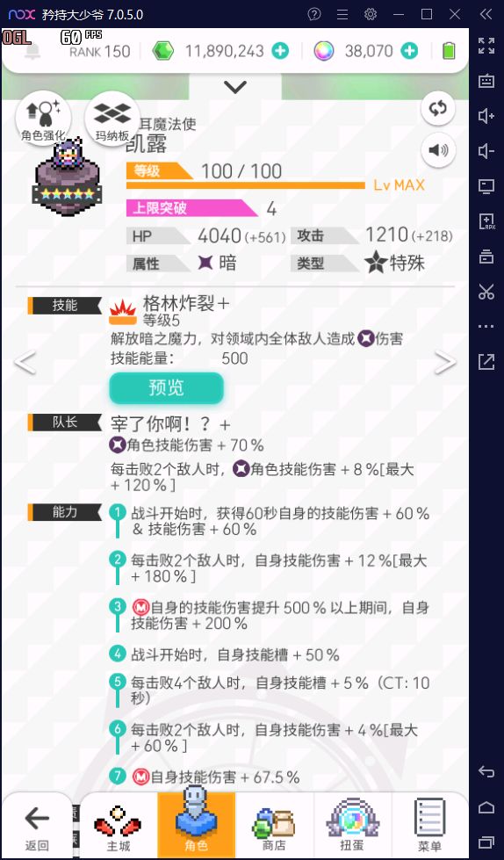Open 角色强化 character enhancement icon
Screen dimensions: 504x860
click(x=43, y=118)
